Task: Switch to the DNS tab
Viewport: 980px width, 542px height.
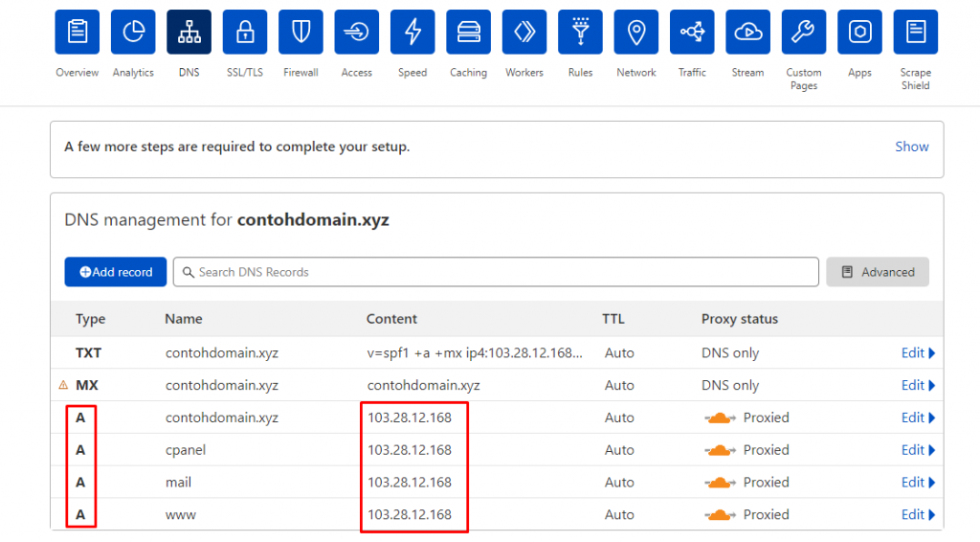Action: tap(189, 33)
